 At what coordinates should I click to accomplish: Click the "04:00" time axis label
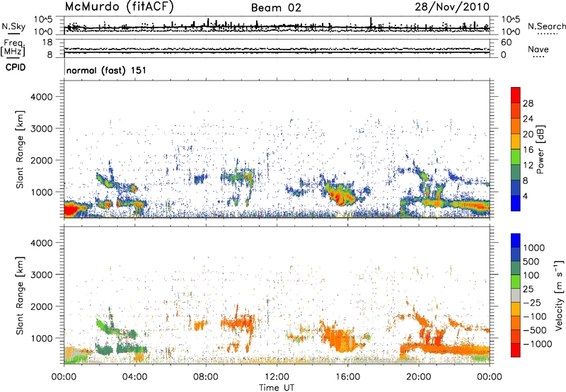(134, 377)
